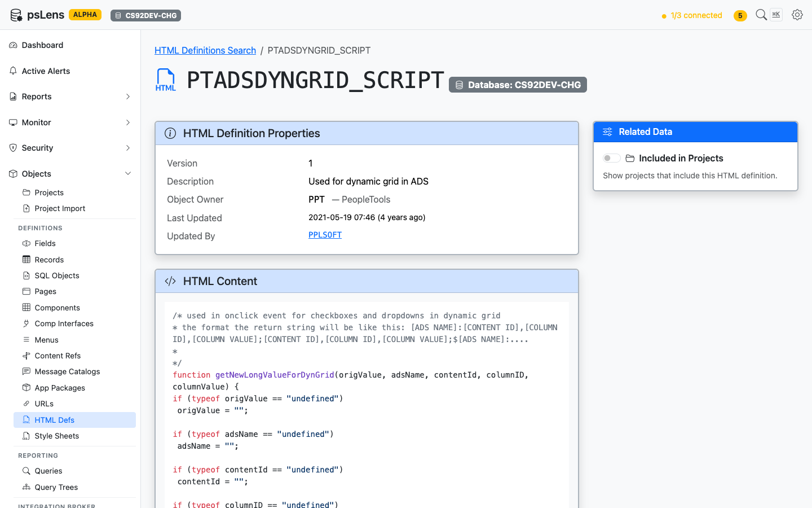The image size is (812, 508).
Task: Click the Active Alerts bell icon
Action: point(13,71)
